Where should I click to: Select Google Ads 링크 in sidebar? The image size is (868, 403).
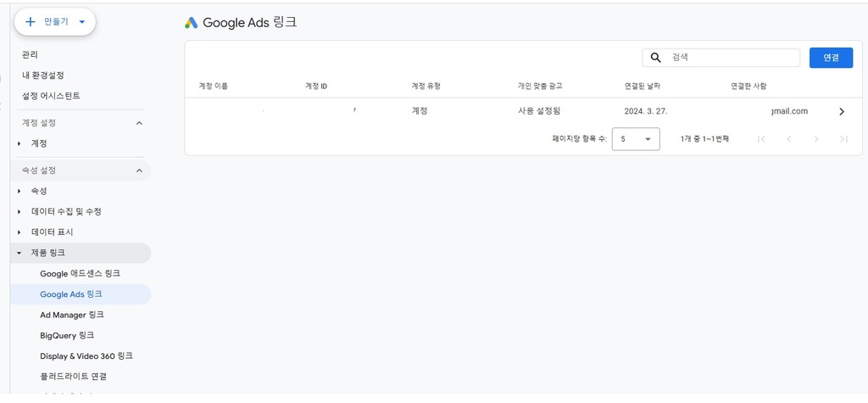pyautogui.click(x=81, y=294)
